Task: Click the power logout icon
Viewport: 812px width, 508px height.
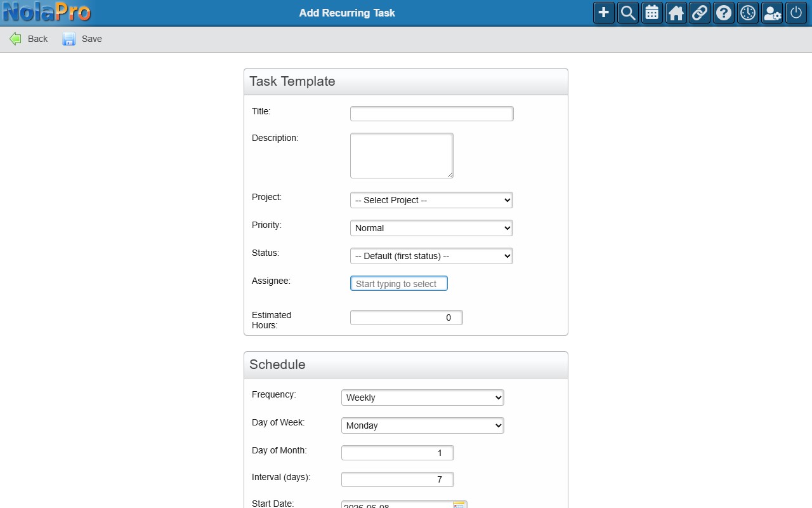Action: [796, 13]
